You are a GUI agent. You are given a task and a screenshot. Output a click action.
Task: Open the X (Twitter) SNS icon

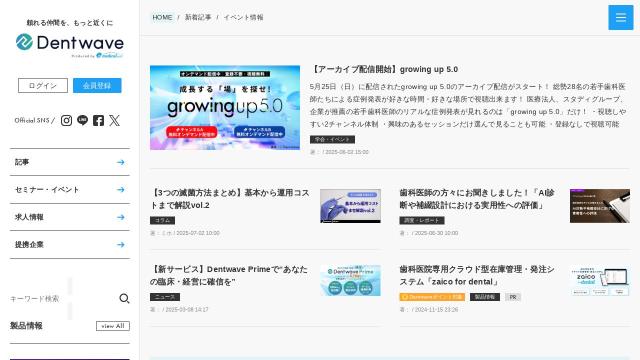(114, 120)
